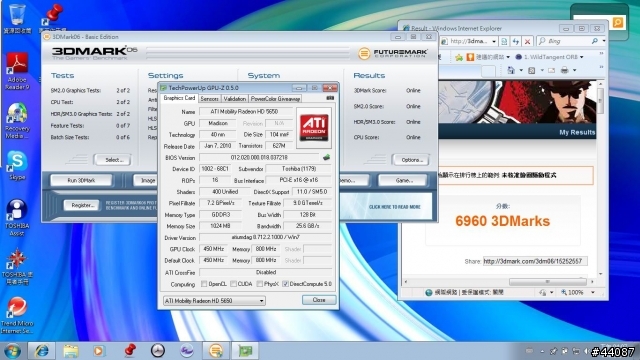This screenshot has height=360, width=640.
Task: Toggle the DirectCompute 5.0 checkbox
Action: coord(285,284)
